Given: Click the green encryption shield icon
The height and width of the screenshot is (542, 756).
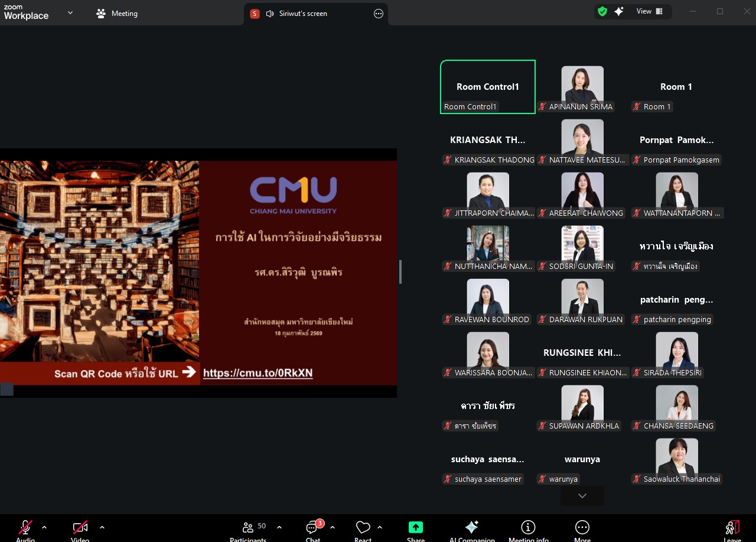Looking at the screenshot, I should (602, 11).
